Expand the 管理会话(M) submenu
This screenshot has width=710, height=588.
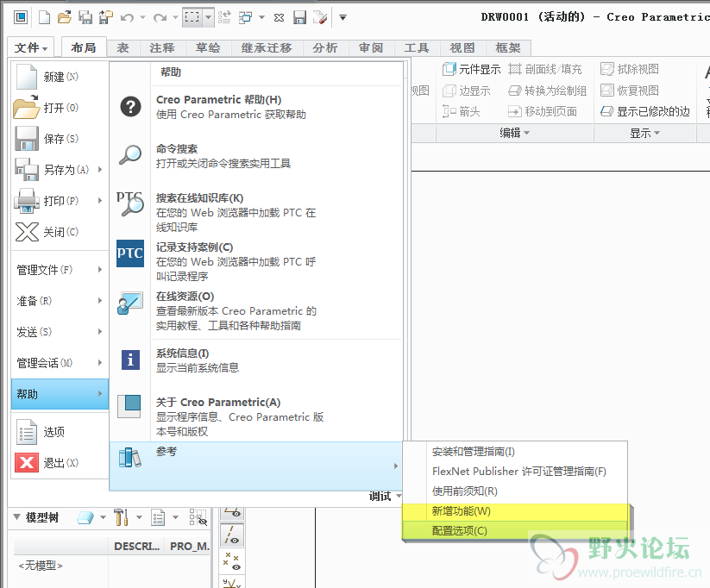point(60,363)
